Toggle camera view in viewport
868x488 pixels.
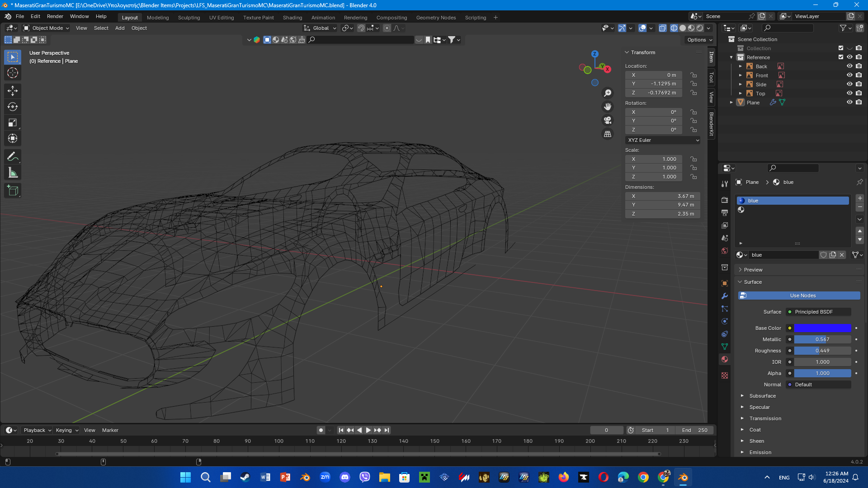[x=608, y=120]
